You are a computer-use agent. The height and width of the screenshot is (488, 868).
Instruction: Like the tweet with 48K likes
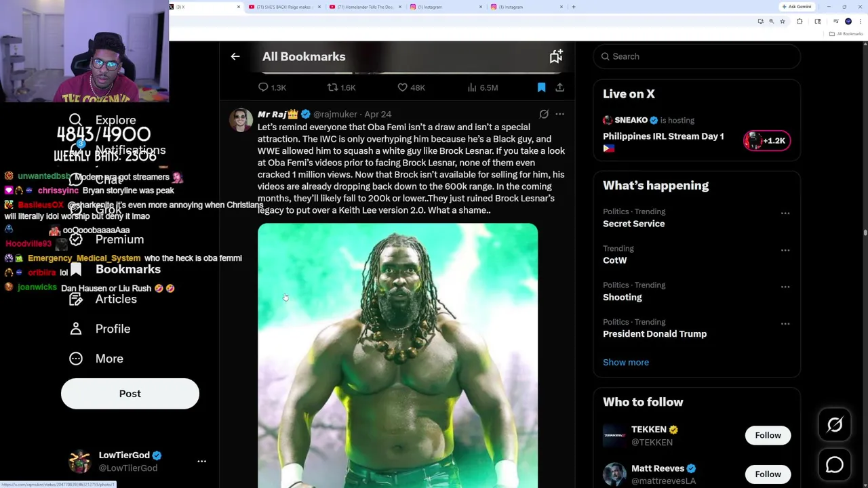coord(411,87)
